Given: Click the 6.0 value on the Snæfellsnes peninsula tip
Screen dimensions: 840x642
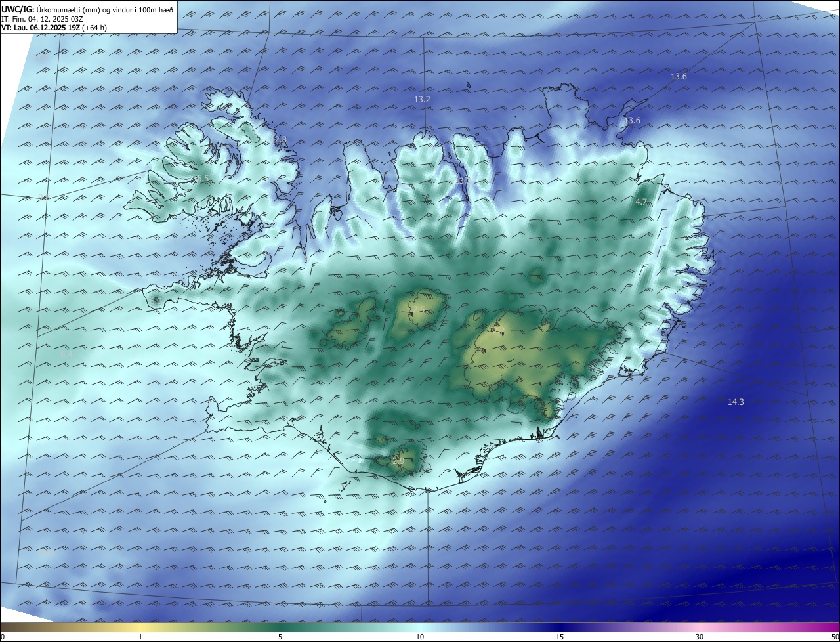Looking at the screenshot, I should coord(156,300).
